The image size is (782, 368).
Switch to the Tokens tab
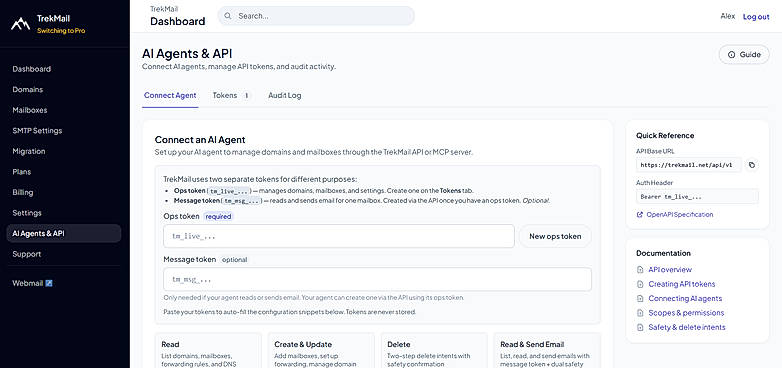pyautogui.click(x=231, y=95)
